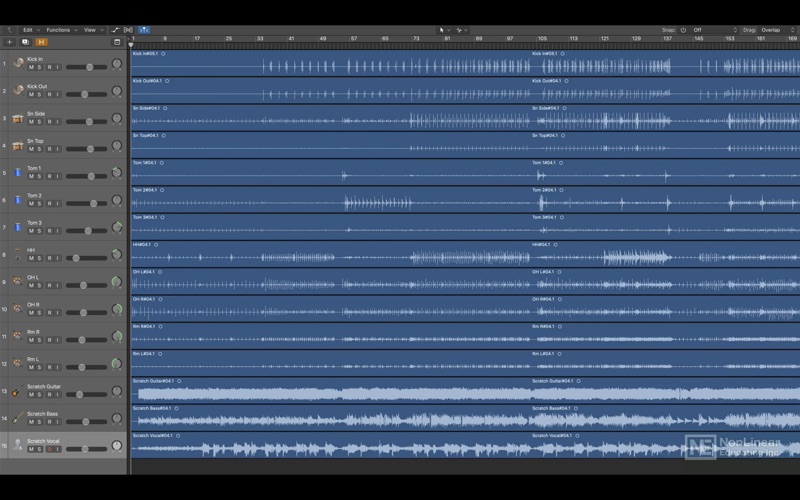This screenshot has height=500, width=800.
Task: Click the duplicate track icon
Action: (25, 42)
